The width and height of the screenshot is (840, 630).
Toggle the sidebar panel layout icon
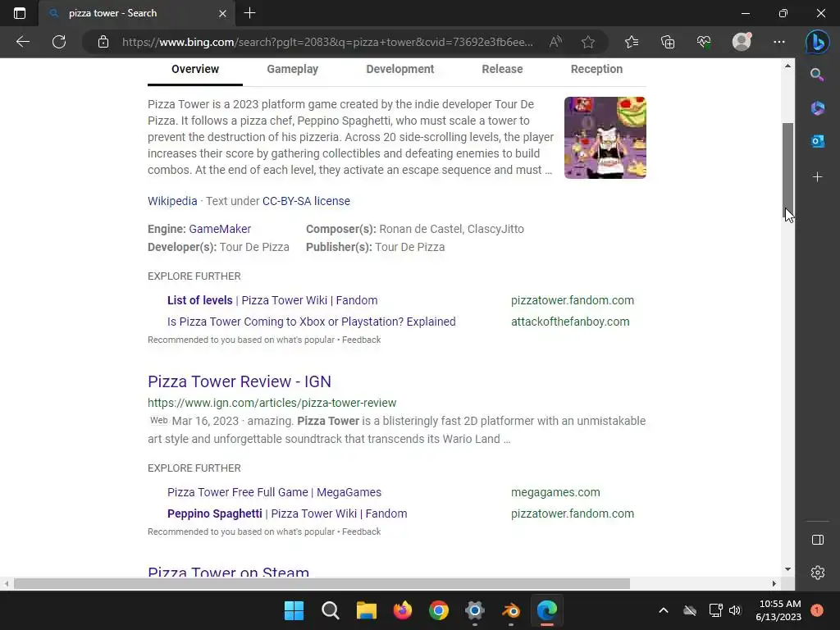(818, 540)
